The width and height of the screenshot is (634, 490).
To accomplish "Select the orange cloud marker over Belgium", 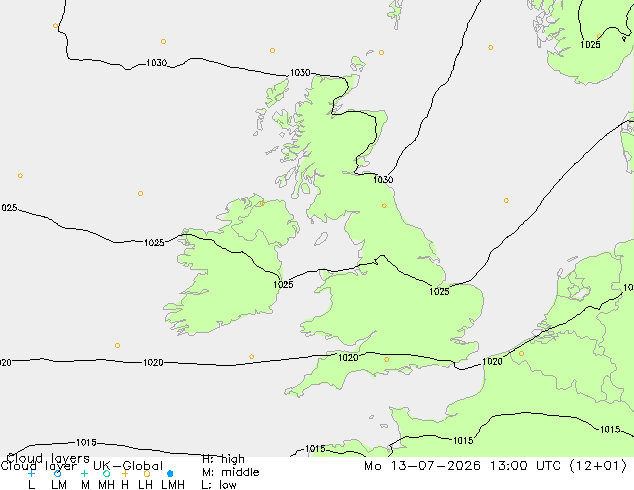I will [x=521, y=353].
